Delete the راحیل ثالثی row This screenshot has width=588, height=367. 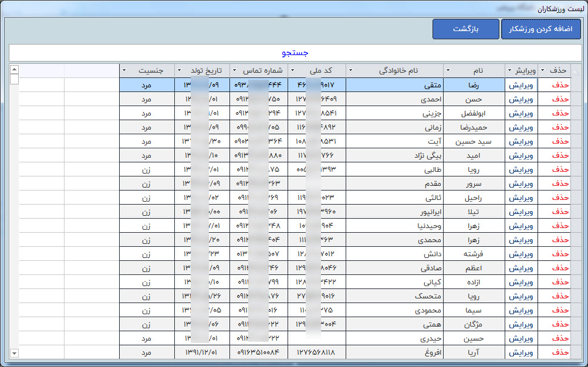click(560, 198)
